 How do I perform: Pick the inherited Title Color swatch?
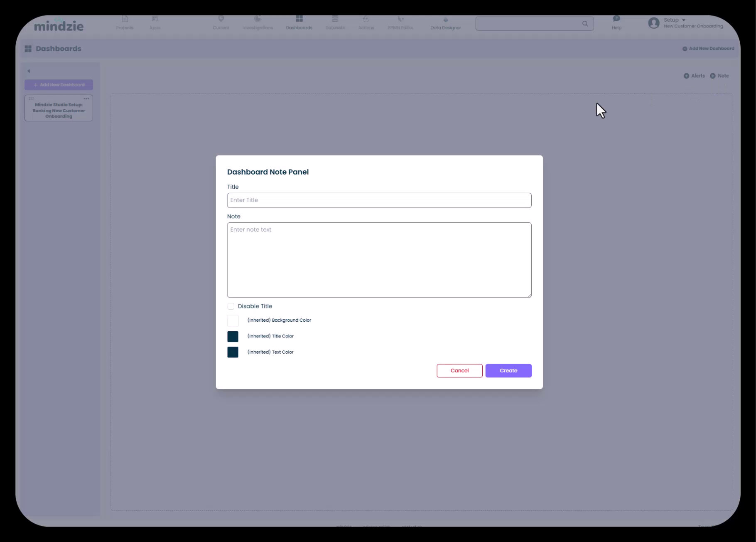click(x=233, y=336)
